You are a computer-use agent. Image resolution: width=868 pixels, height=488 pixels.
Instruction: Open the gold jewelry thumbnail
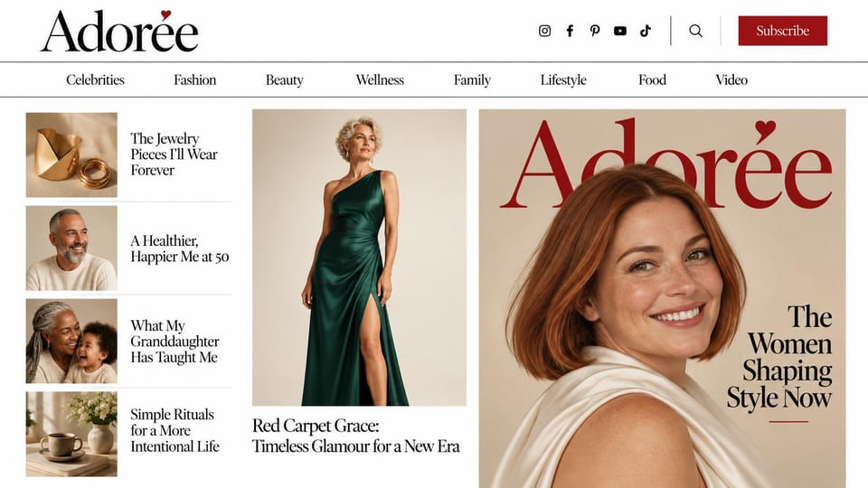point(71,155)
